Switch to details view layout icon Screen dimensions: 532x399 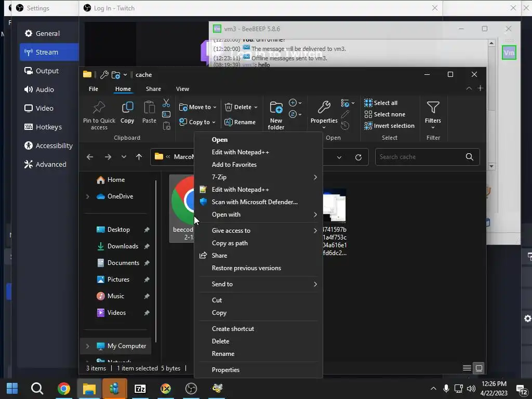[467, 368]
